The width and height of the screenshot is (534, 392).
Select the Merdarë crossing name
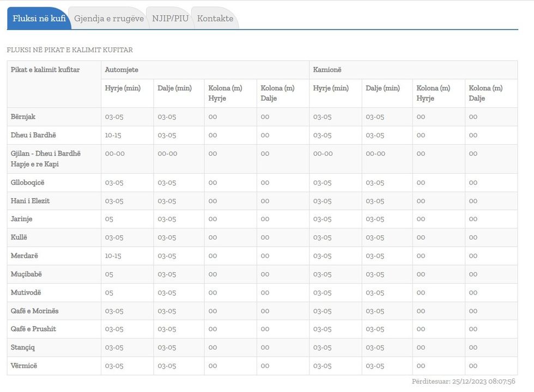pyautogui.click(x=25, y=256)
